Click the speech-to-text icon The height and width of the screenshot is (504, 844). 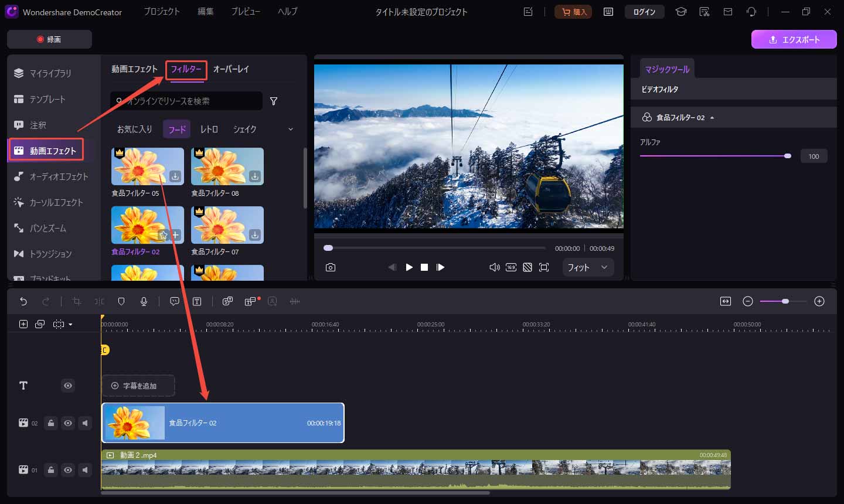click(227, 301)
